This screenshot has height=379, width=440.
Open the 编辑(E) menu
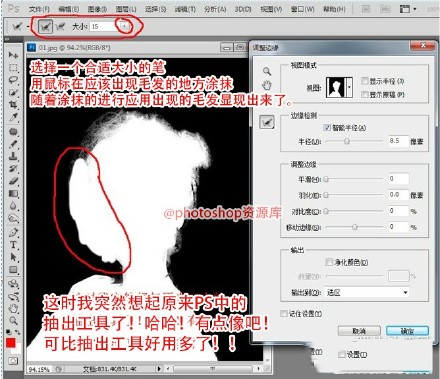tap(69, 9)
